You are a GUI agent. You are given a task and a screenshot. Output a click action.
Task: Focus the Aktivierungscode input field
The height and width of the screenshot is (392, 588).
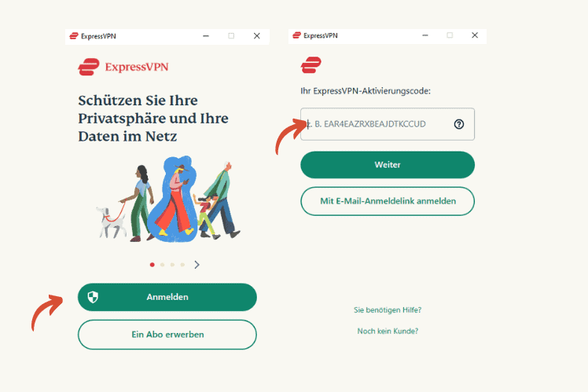click(388, 124)
